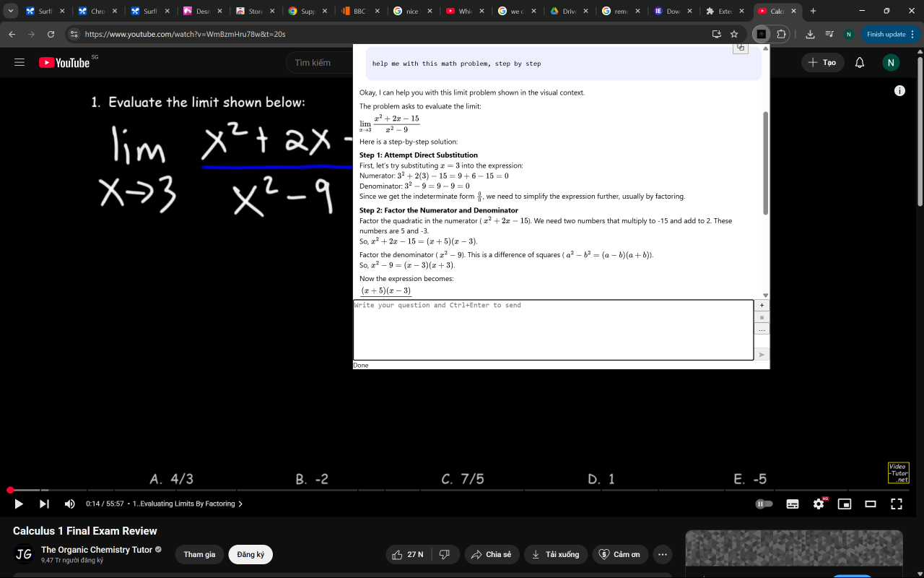Join channel with 'Tham gia'
The height and width of the screenshot is (578, 924).
(x=199, y=554)
